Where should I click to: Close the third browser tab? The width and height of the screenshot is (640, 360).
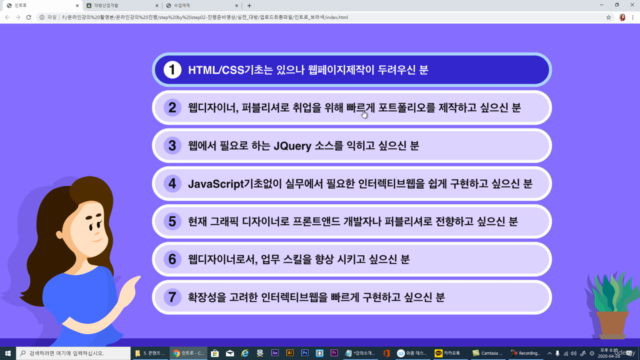(x=236, y=6)
